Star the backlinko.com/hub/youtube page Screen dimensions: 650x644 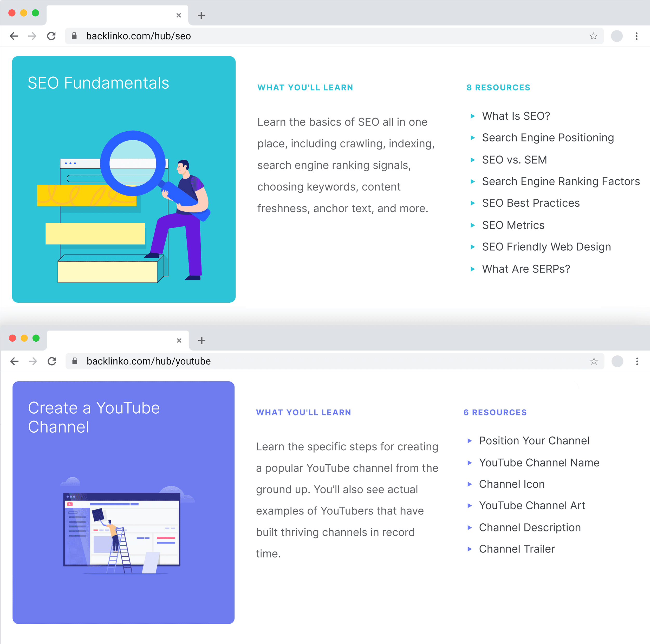(594, 361)
